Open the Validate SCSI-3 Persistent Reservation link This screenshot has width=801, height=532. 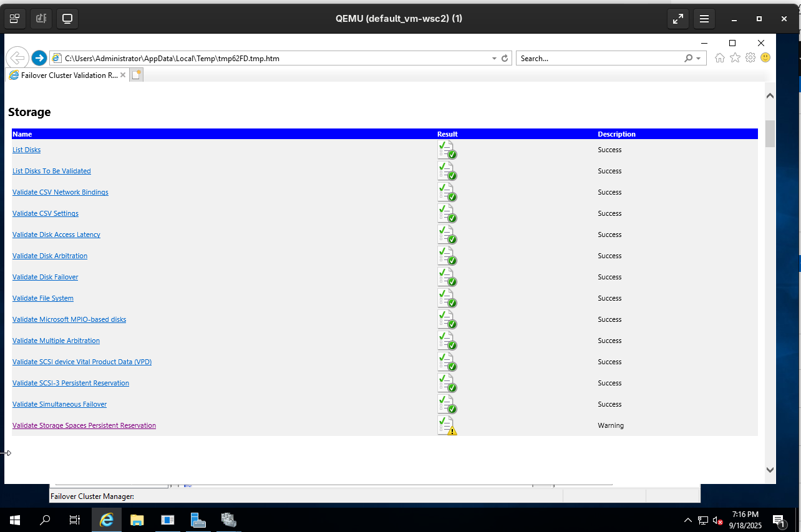point(70,383)
